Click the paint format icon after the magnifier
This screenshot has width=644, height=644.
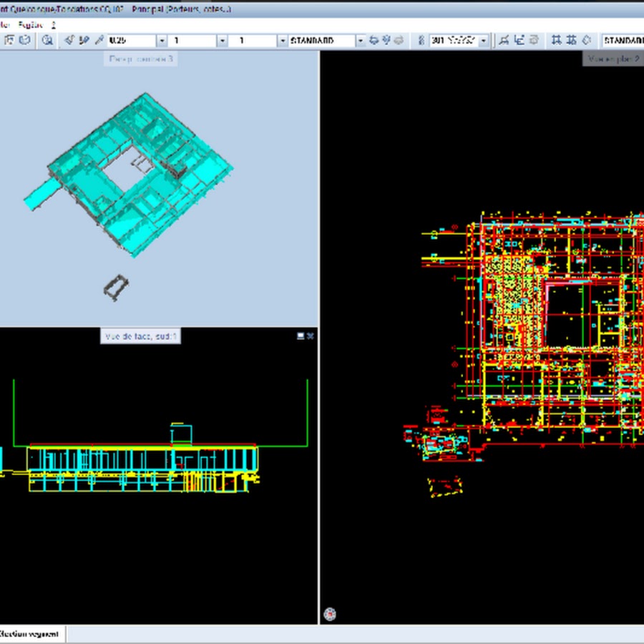tap(69, 41)
